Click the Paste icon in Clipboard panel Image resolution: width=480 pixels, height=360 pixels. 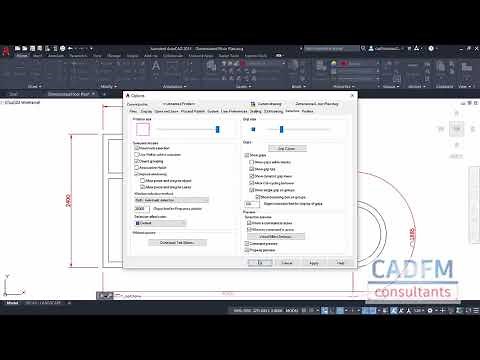click(x=441, y=67)
